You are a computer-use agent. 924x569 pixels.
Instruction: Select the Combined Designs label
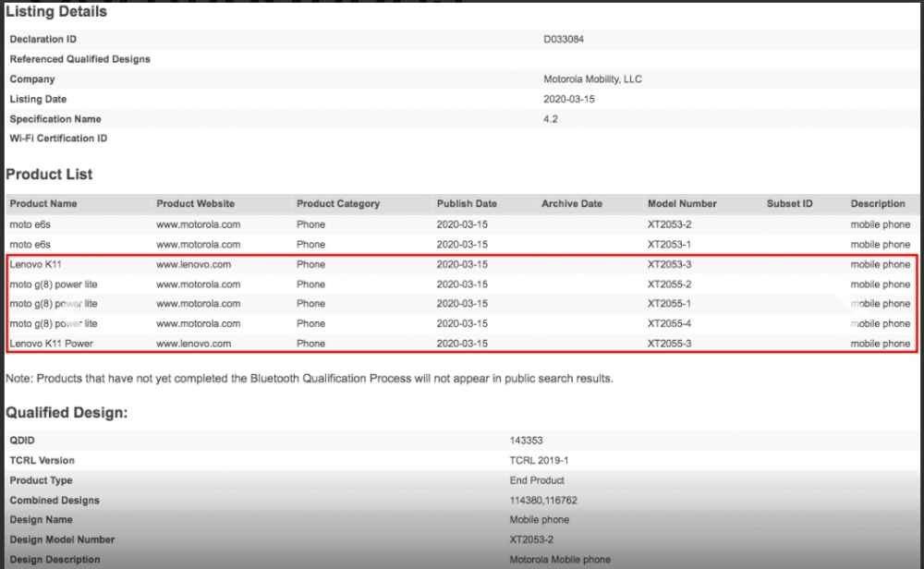(x=55, y=500)
